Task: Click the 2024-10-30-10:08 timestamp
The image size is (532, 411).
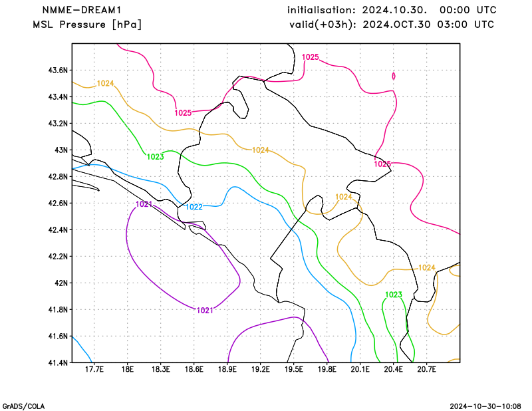Action: pos(485,406)
